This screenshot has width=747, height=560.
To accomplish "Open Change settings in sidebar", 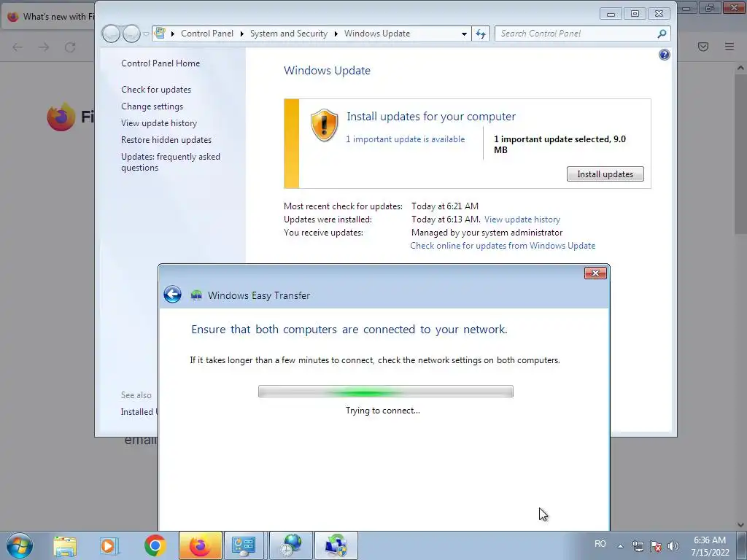I will point(152,106).
